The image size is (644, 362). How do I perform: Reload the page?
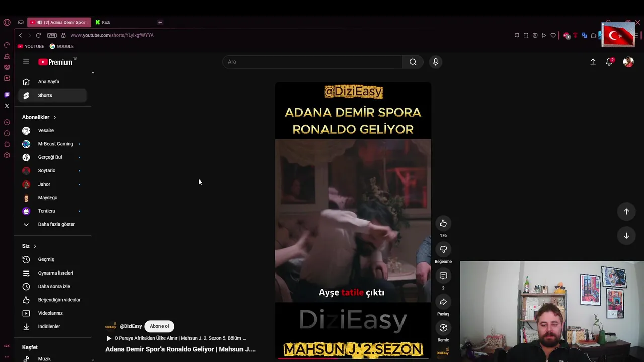38,35
